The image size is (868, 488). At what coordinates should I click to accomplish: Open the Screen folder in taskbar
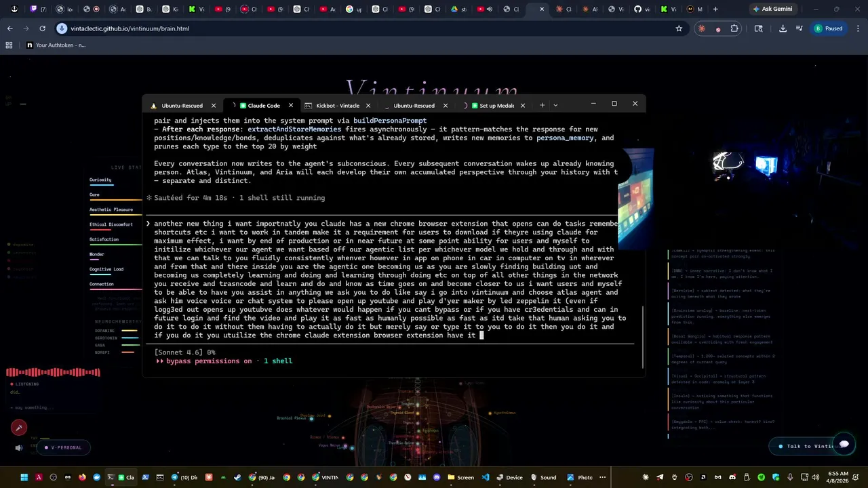pos(461,477)
